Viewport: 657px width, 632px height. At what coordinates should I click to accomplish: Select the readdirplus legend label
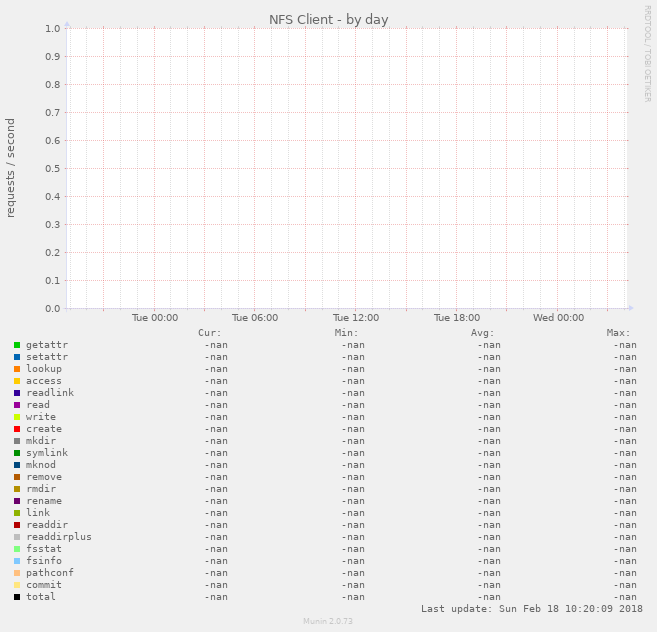coord(58,537)
